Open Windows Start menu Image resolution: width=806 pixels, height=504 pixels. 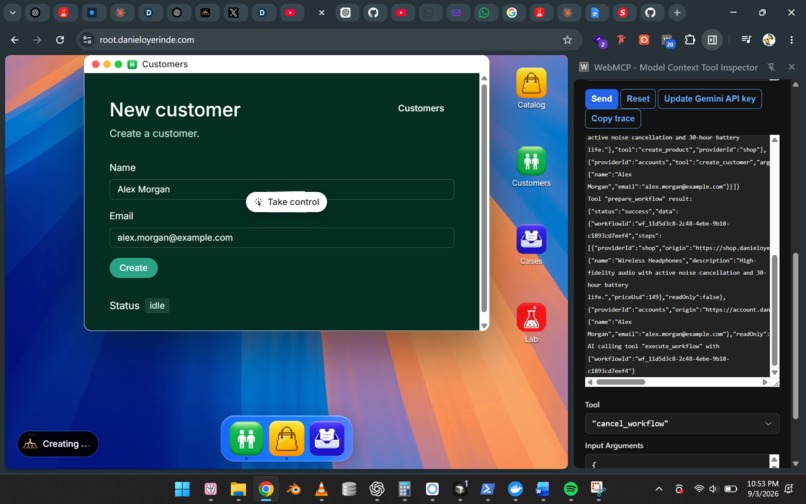182,489
